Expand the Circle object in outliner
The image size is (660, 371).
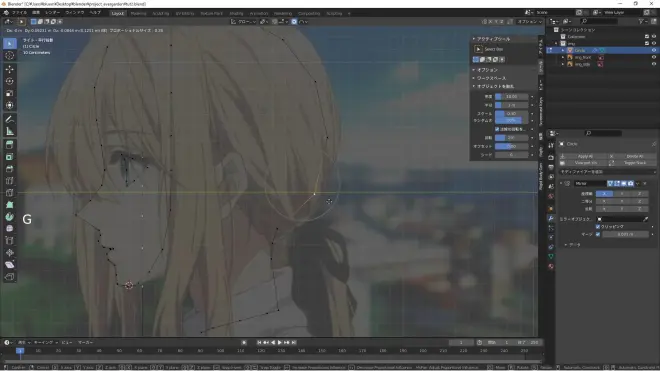[x=563, y=50]
